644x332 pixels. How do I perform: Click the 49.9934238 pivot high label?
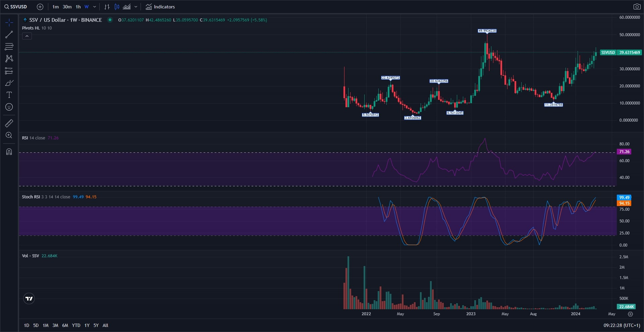click(x=487, y=31)
